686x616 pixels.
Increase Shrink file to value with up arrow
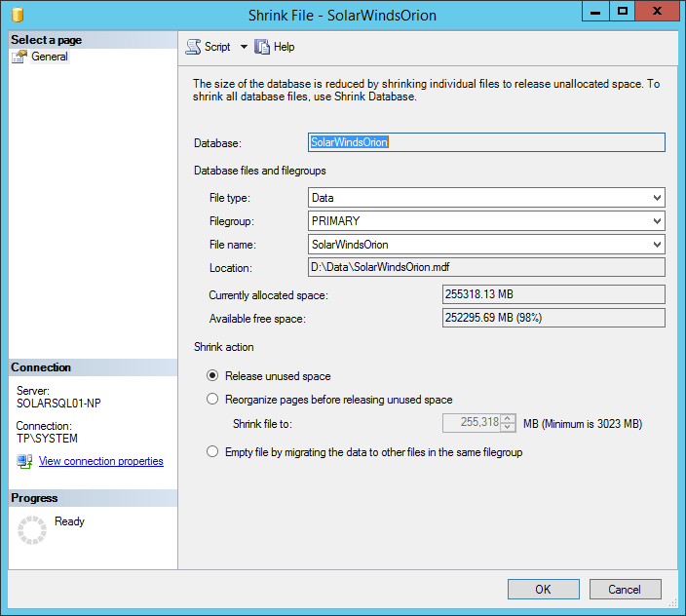[508, 418]
